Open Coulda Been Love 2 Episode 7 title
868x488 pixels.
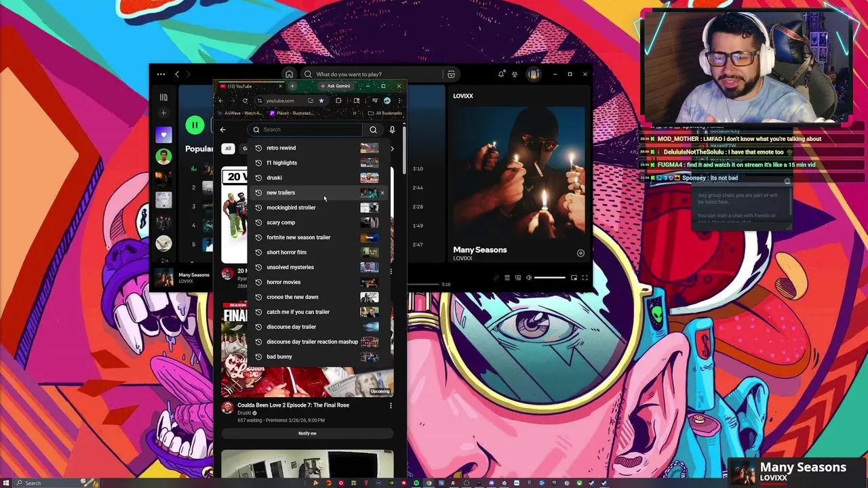(293, 405)
